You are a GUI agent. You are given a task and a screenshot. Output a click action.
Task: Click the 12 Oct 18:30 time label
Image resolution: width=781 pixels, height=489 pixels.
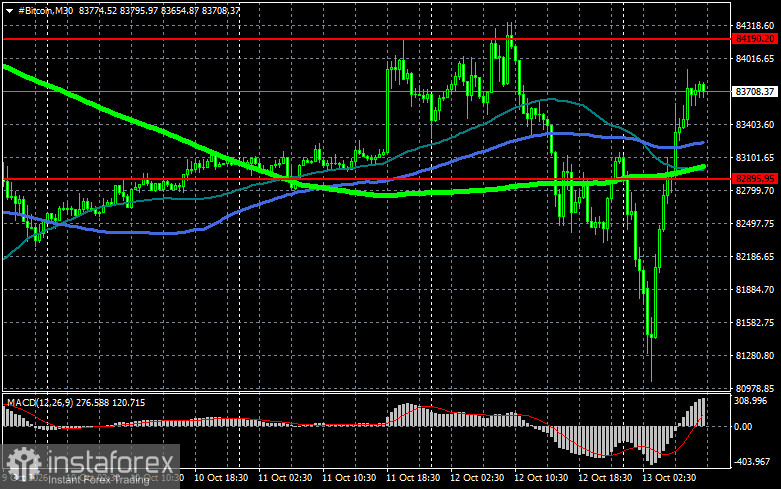click(605, 478)
